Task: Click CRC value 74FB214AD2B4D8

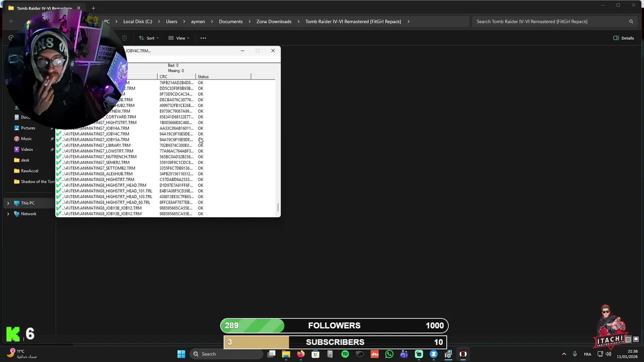Action: [176, 82]
